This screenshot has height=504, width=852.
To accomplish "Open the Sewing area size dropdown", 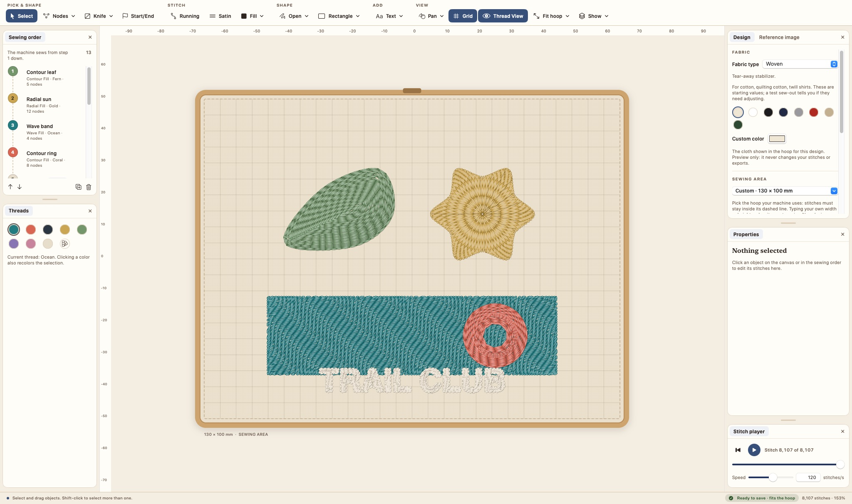I will (x=785, y=191).
